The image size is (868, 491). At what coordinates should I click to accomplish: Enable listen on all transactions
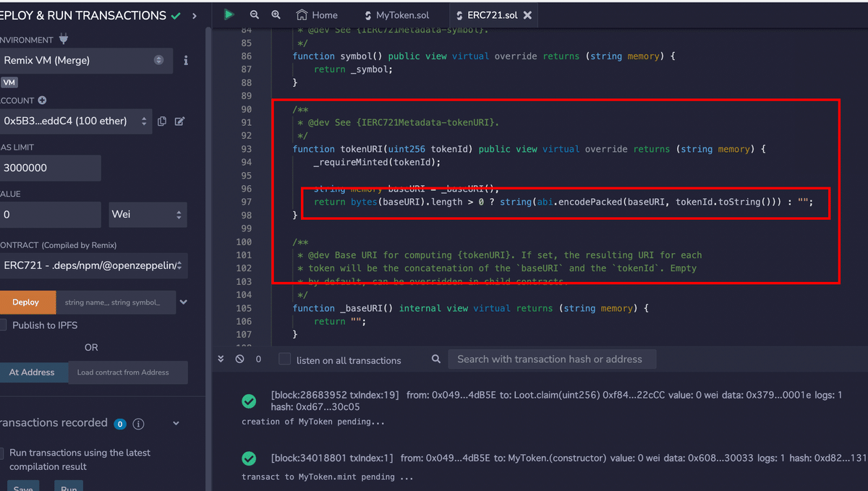click(285, 359)
